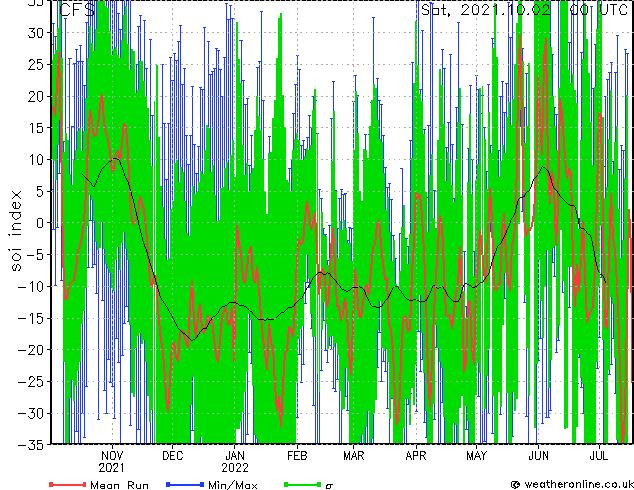
Task: Click the 'DEC' x-axis label
Action: pos(173,456)
